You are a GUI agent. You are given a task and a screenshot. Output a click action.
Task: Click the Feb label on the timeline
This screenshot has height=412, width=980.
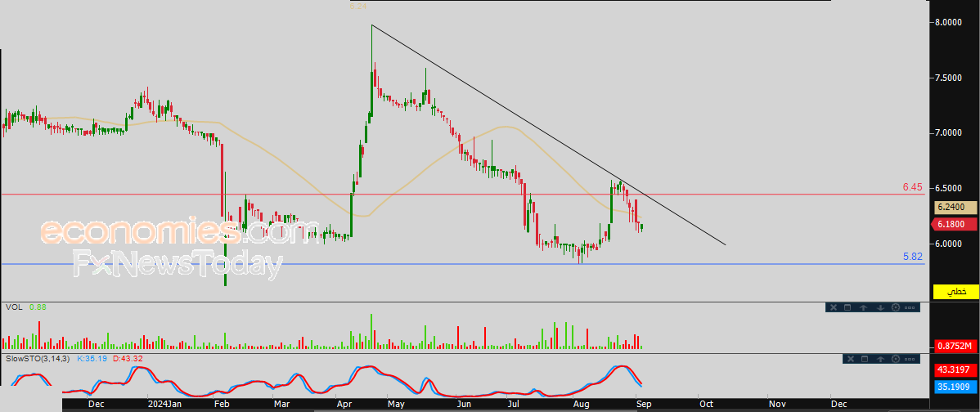pos(221,405)
